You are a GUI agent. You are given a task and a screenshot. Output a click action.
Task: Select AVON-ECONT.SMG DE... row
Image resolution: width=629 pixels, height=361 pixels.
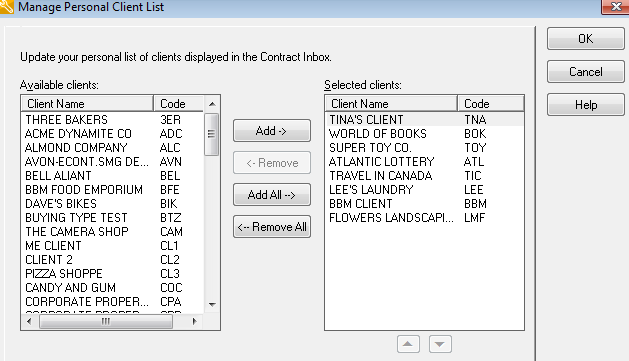point(112,162)
